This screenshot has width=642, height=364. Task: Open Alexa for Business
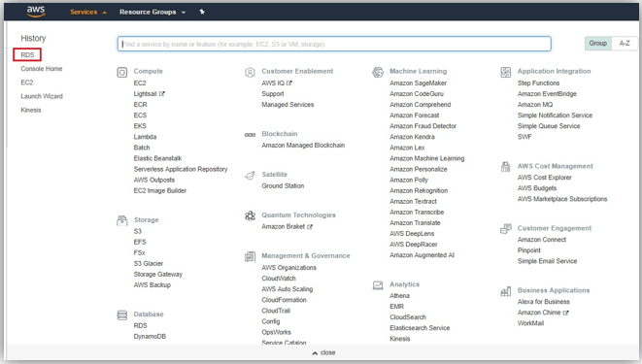pyautogui.click(x=544, y=302)
